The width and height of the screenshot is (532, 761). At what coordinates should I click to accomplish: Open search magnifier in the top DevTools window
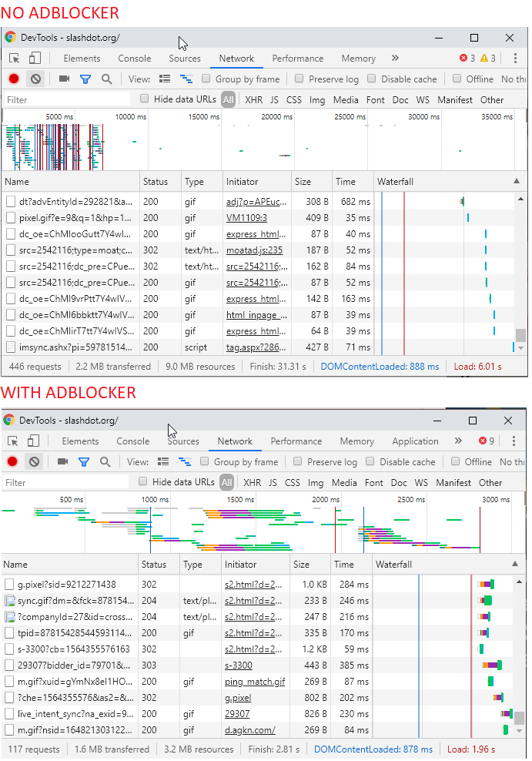pyautogui.click(x=107, y=79)
